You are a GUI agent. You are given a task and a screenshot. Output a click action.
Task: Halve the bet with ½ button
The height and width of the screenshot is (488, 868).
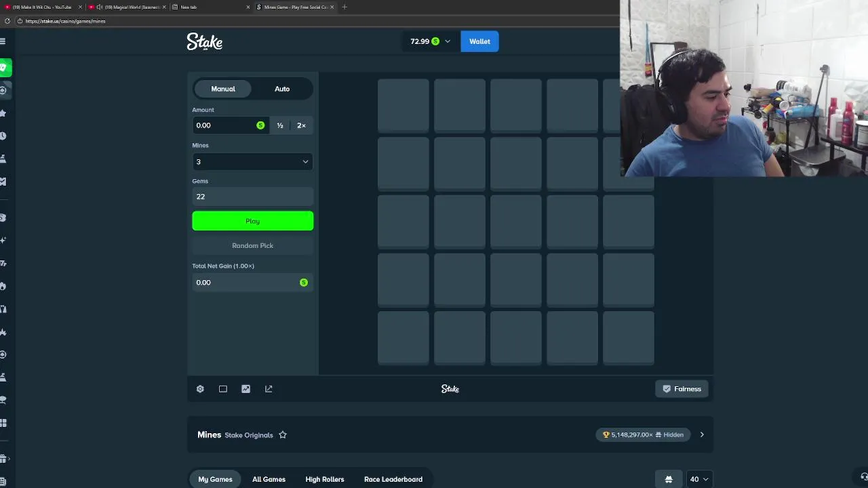pyautogui.click(x=280, y=125)
